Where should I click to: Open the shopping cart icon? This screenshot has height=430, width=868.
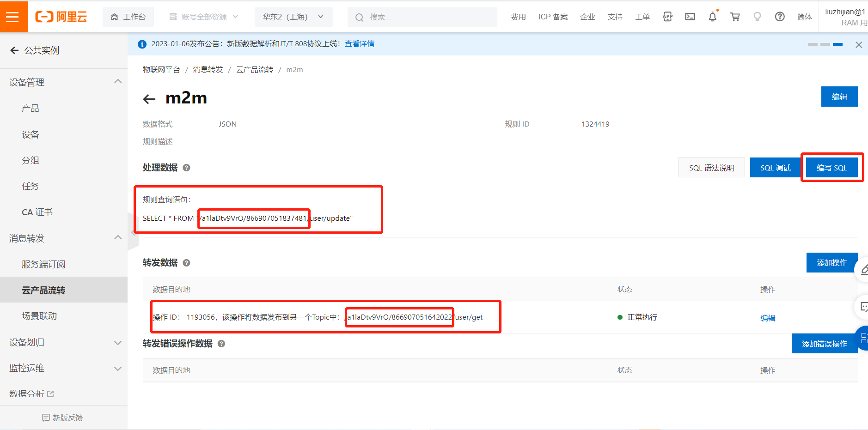735,17
